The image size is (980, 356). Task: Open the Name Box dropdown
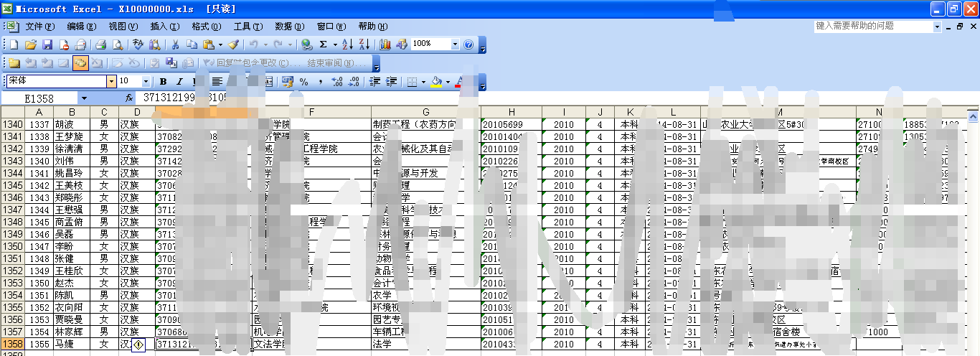point(84,98)
